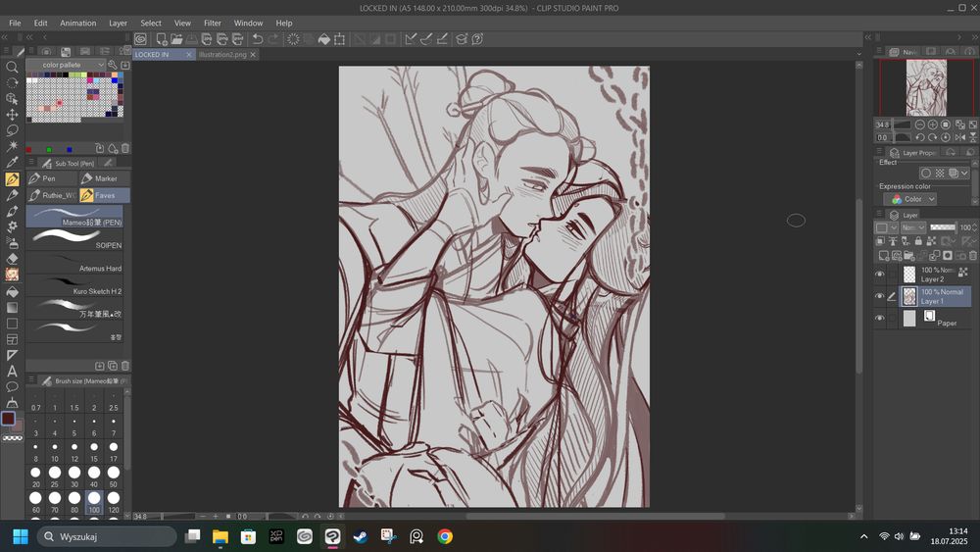
Task: Click Rotate left in Navigator panel
Action: point(920,137)
